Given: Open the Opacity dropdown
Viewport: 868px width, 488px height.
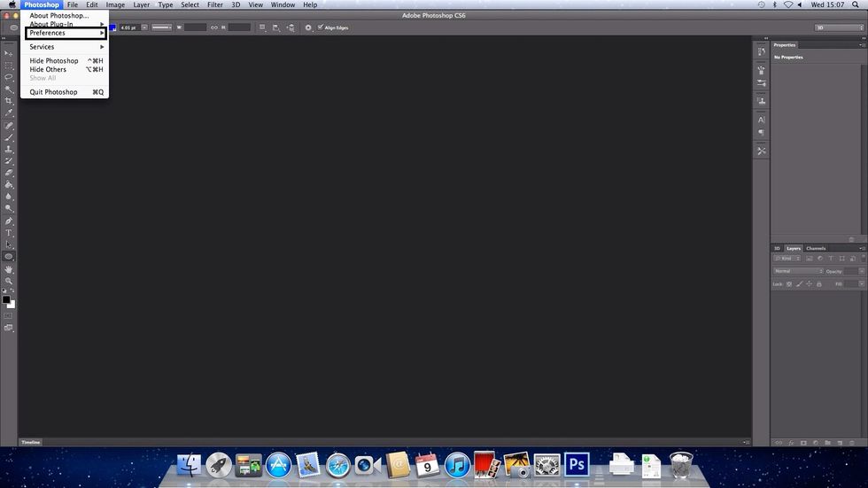Looking at the screenshot, I should (861, 271).
